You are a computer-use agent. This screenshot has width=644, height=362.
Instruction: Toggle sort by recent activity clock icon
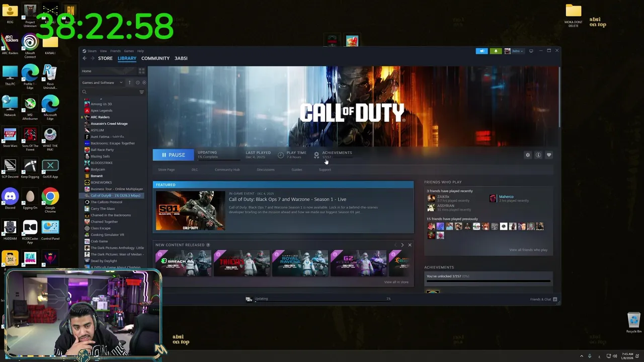pyautogui.click(x=137, y=82)
